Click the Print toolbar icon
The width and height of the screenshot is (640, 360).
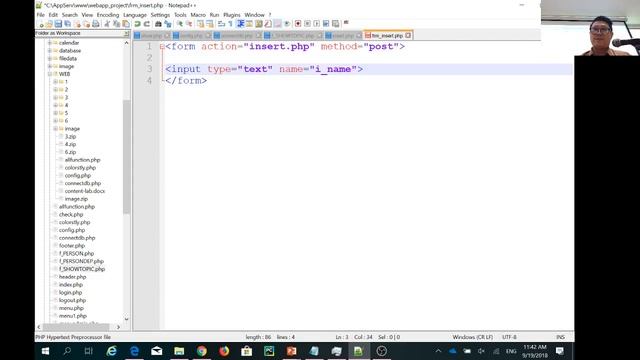96,24
